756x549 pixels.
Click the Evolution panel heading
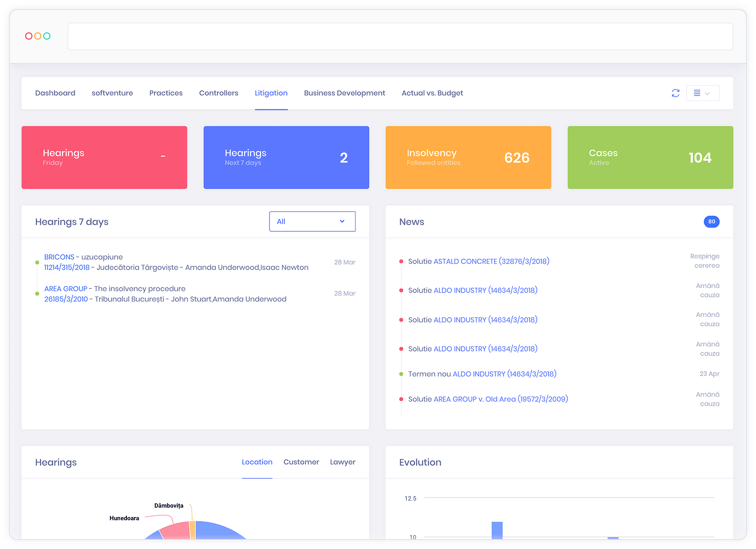[x=420, y=463]
